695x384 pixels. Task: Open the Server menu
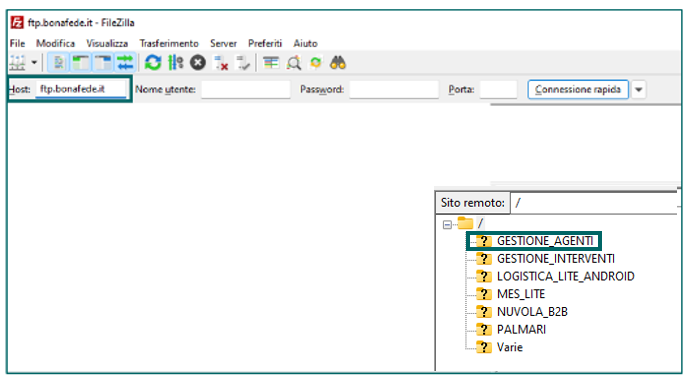223,43
